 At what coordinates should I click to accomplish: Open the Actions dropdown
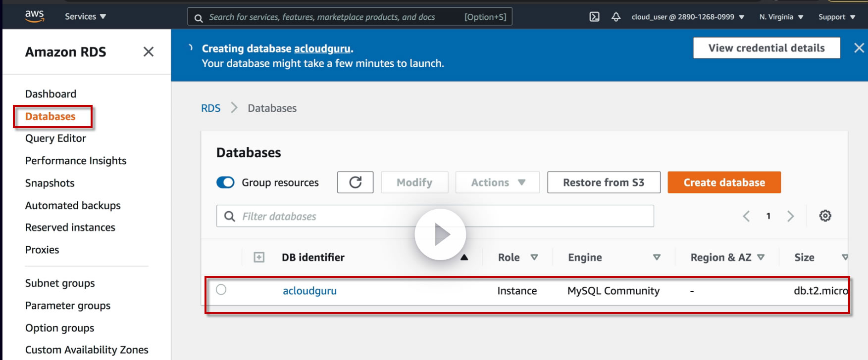(x=498, y=182)
